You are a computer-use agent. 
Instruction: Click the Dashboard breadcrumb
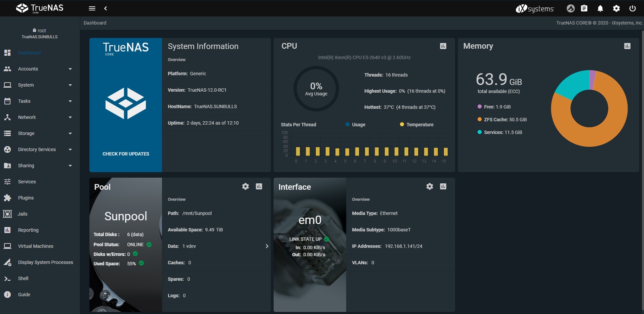coord(95,23)
